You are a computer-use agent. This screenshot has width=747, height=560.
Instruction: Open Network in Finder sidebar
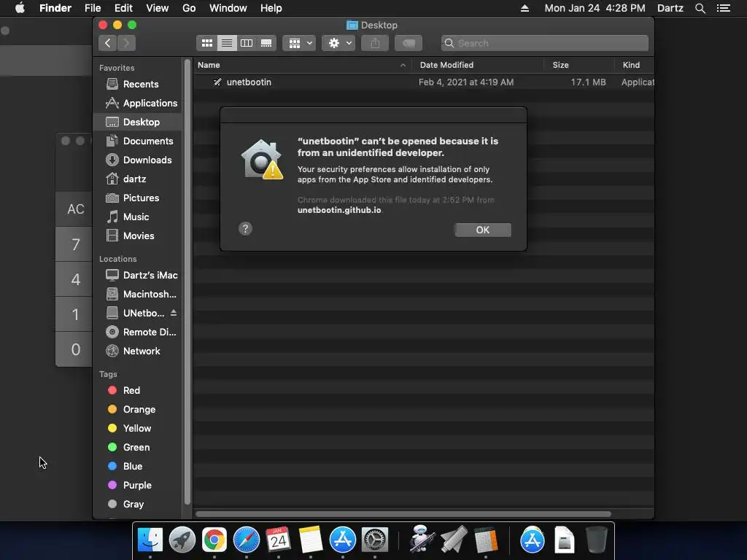(137, 351)
